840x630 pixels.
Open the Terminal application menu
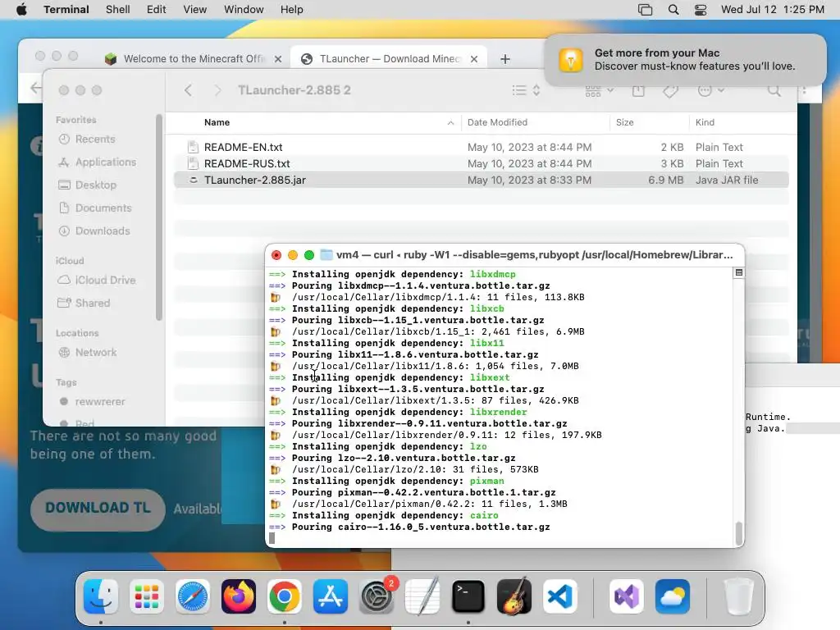66,10
